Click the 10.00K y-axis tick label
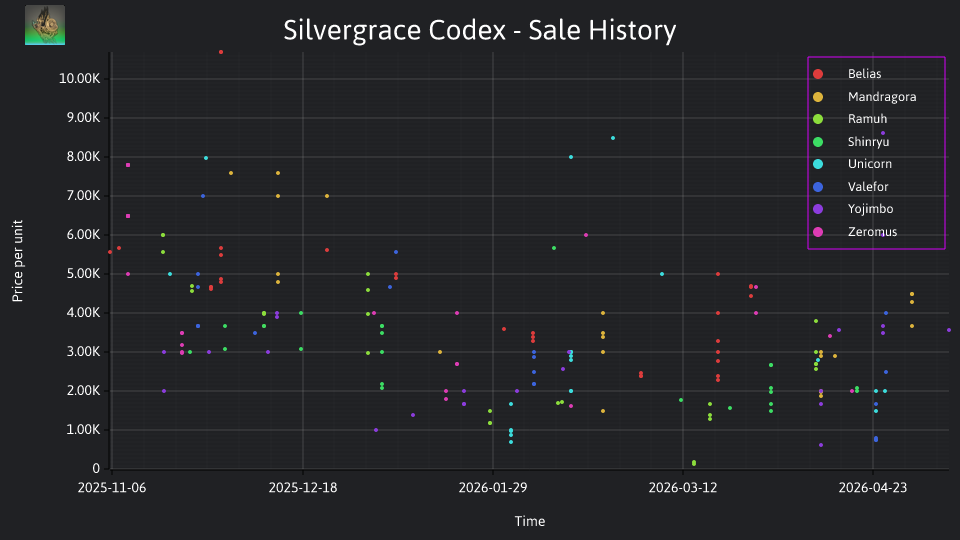960x540 pixels. tap(80, 78)
